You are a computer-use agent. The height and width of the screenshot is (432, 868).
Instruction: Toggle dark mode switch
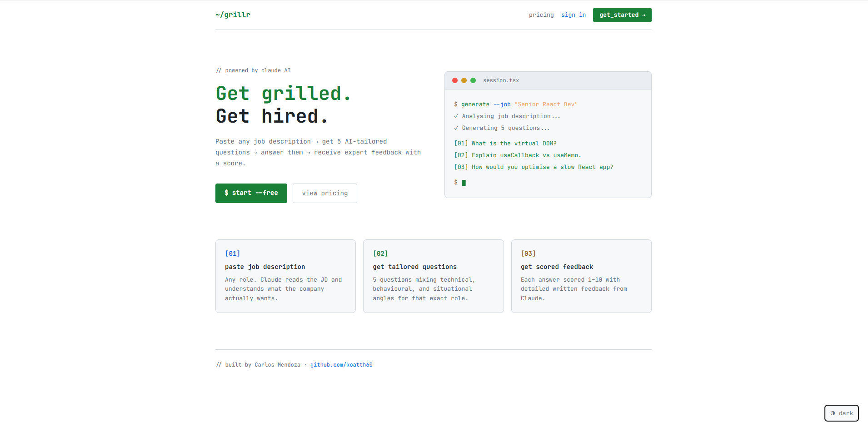tap(841, 413)
